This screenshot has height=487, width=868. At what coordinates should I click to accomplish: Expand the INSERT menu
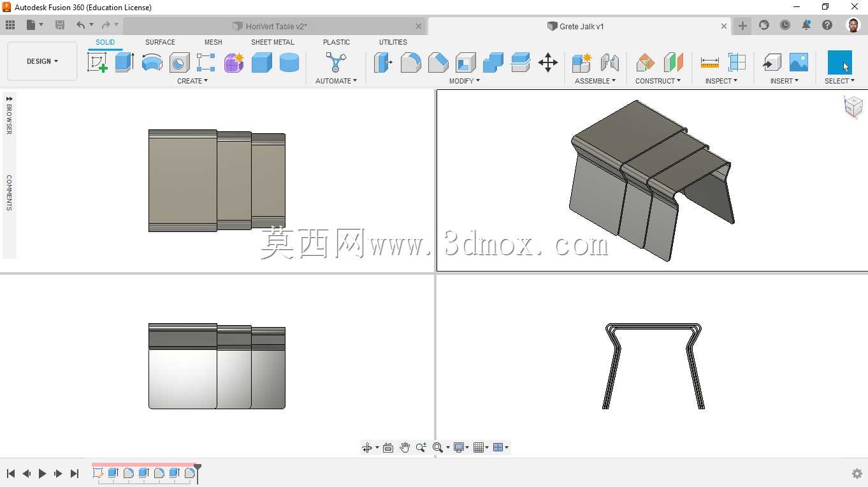tap(785, 81)
